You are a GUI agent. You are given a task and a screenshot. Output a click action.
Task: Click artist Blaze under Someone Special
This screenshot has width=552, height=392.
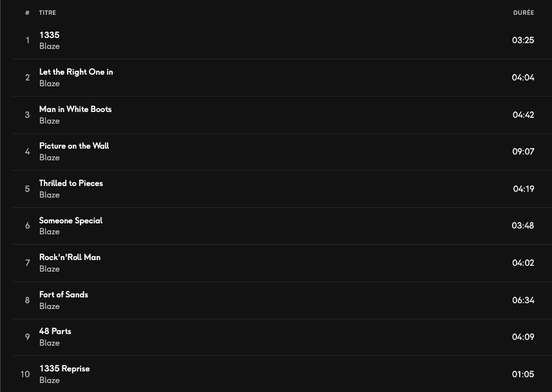click(50, 232)
